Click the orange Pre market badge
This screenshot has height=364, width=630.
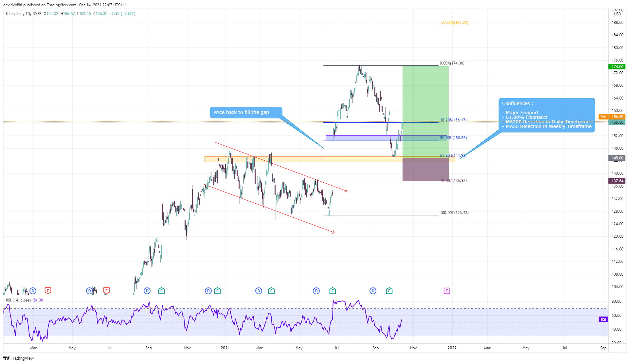[x=603, y=117]
